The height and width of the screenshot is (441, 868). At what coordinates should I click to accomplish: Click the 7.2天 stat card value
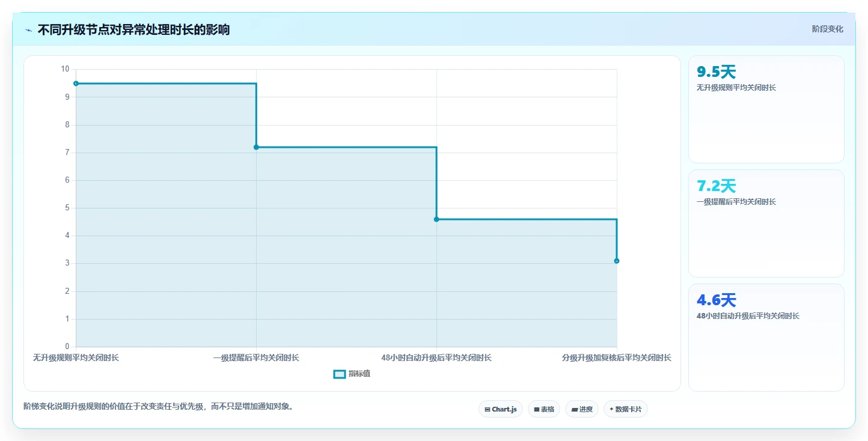[x=716, y=186]
